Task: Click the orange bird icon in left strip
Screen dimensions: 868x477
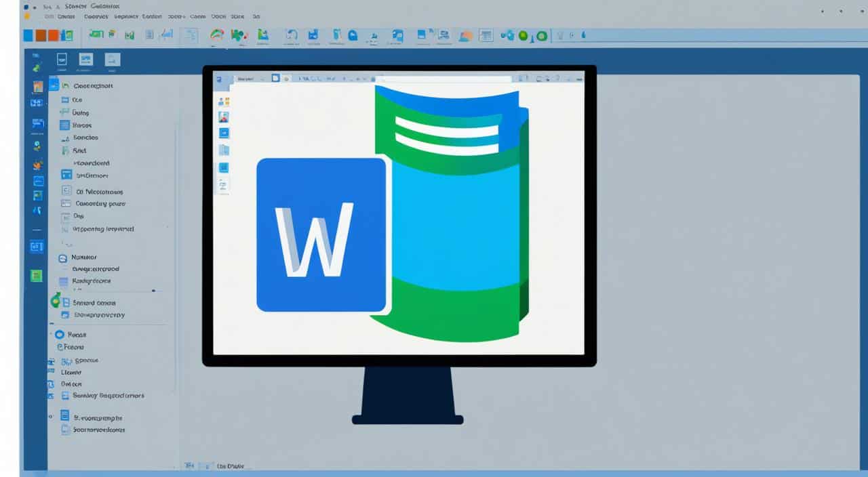Action: (x=37, y=165)
